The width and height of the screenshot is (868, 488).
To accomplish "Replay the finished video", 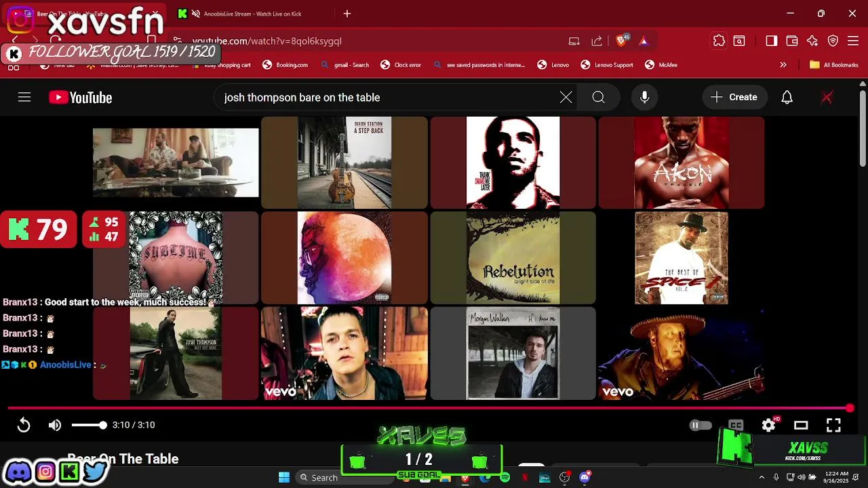I will 24,425.
